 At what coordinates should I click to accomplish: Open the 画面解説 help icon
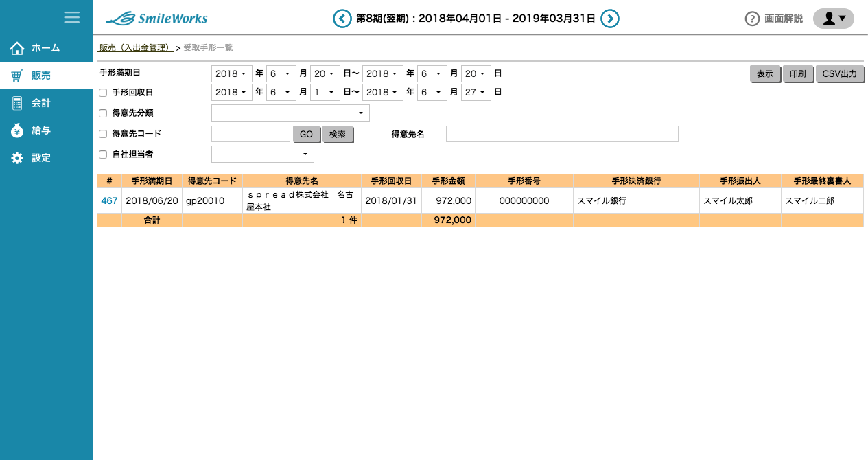pos(752,19)
